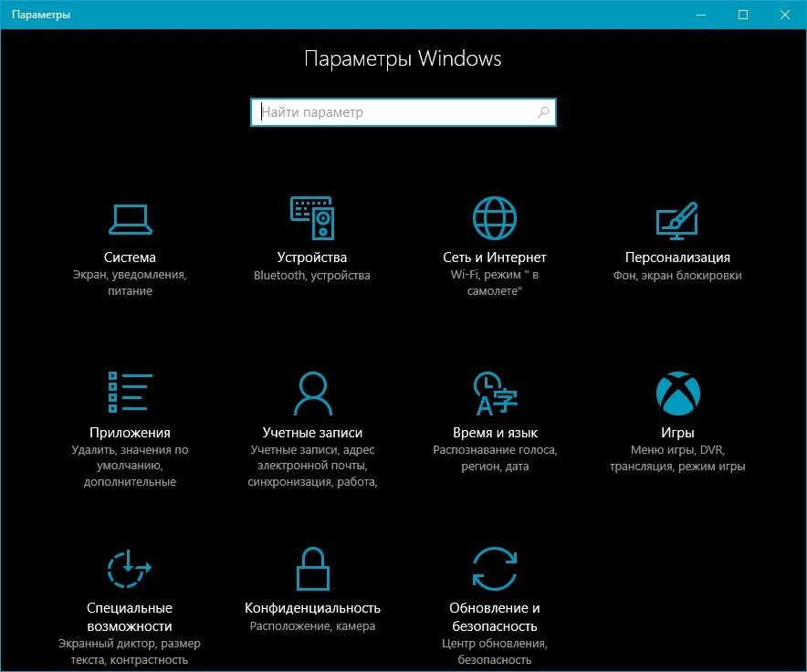Open the Конфиденциальность padlock icon
This screenshot has width=807, height=672.
313,569
